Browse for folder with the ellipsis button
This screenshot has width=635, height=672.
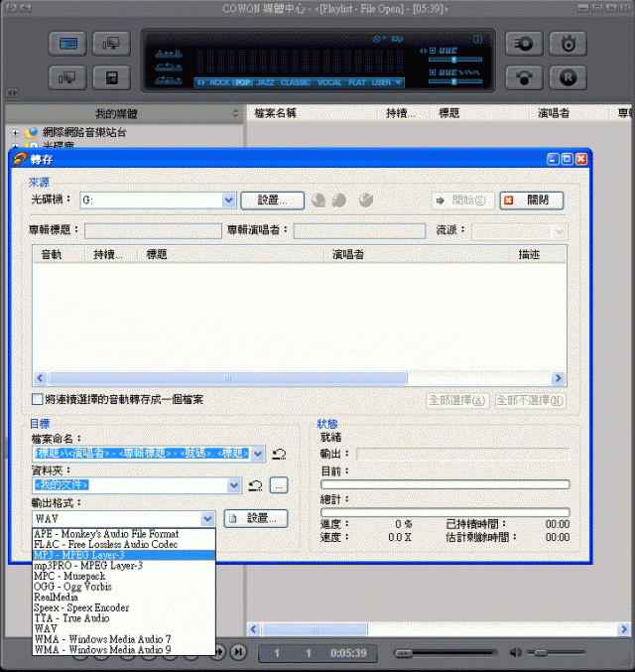[279, 485]
